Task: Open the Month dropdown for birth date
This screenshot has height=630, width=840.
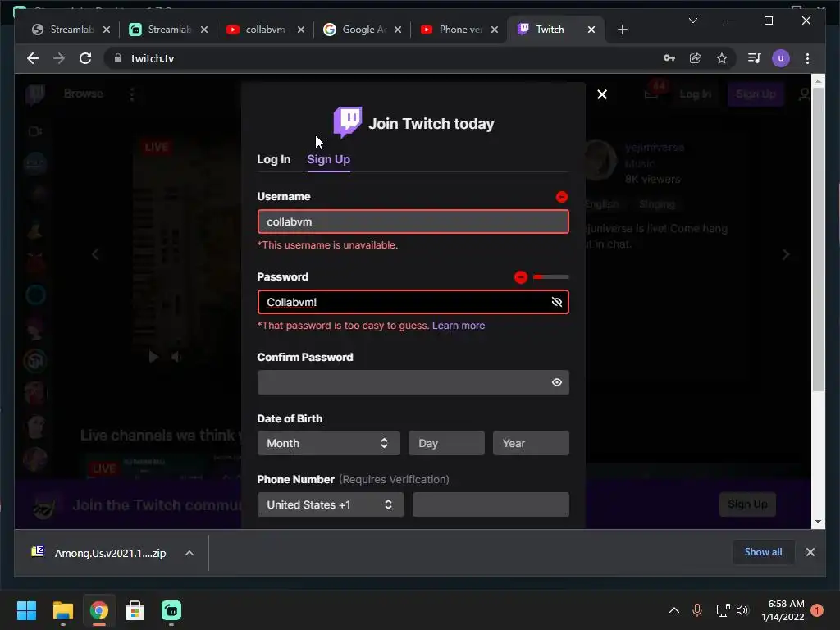Action: click(x=328, y=443)
